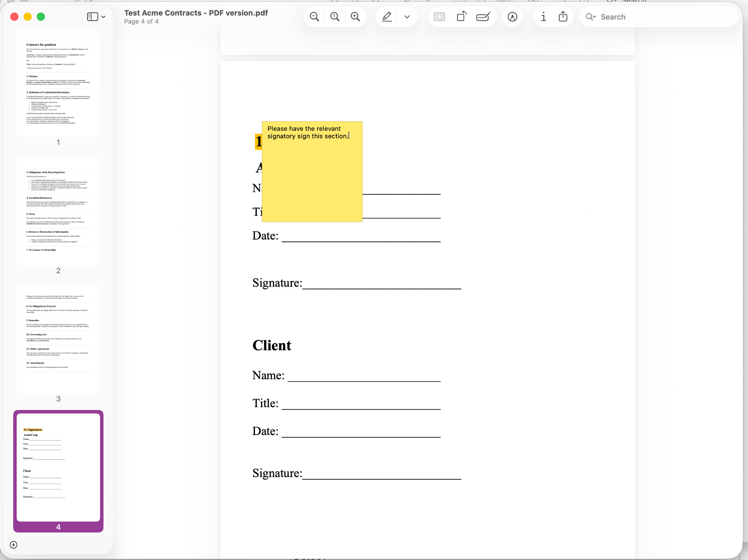748x560 pixels.
Task: Rotate the page with the Rotate icon
Action: (x=462, y=17)
